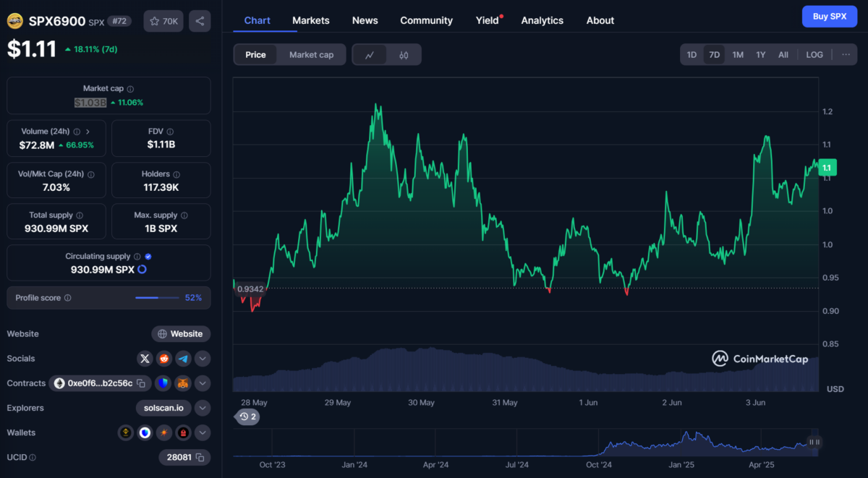
Task: Set chart range to 1Y
Action: pyautogui.click(x=761, y=55)
